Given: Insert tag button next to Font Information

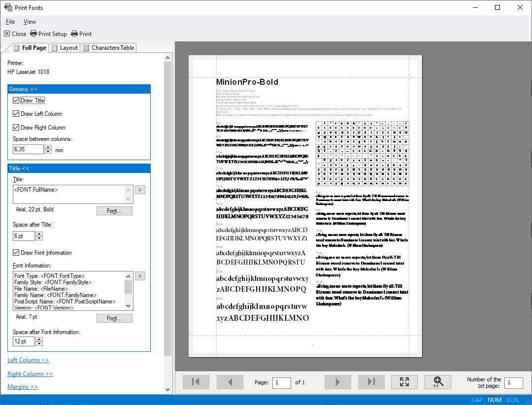Looking at the screenshot, I should pos(140,276).
